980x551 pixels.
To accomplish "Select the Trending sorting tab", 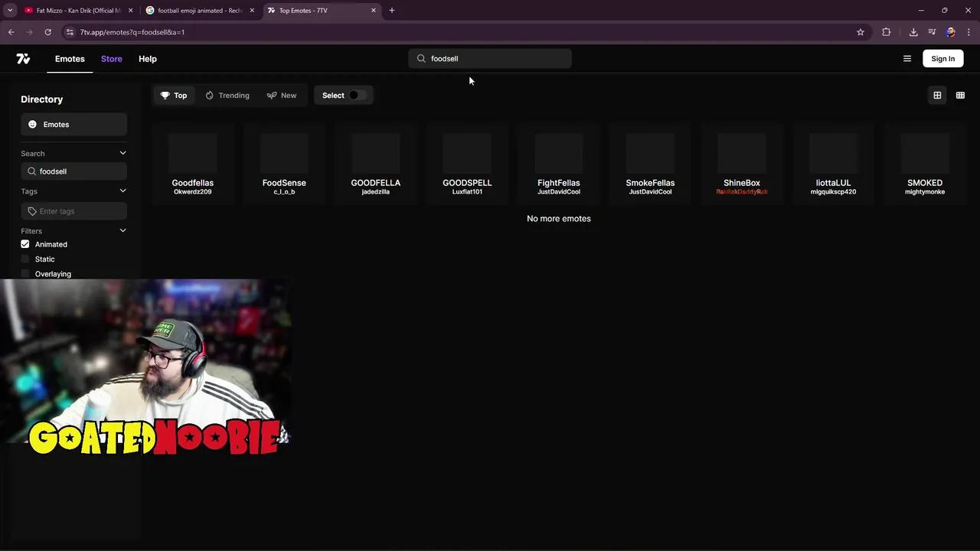I will (x=227, y=96).
